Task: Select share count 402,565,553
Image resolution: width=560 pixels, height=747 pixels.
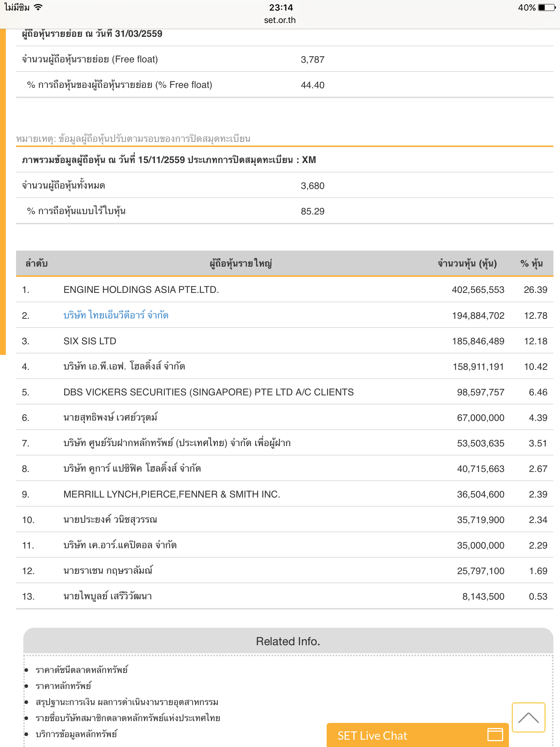Action: click(x=478, y=290)
